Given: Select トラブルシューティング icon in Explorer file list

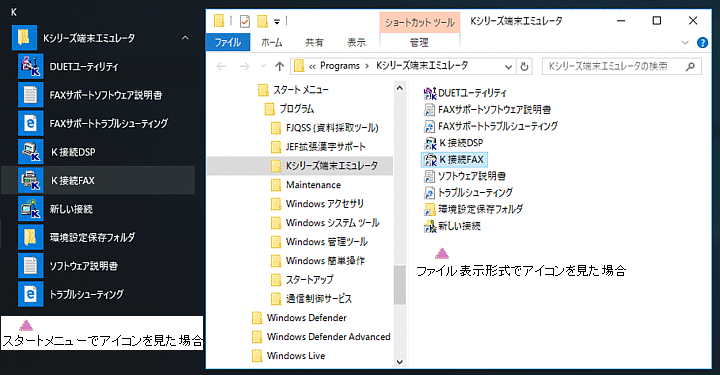Looking at the screenshot, I should tap(430, 192).
